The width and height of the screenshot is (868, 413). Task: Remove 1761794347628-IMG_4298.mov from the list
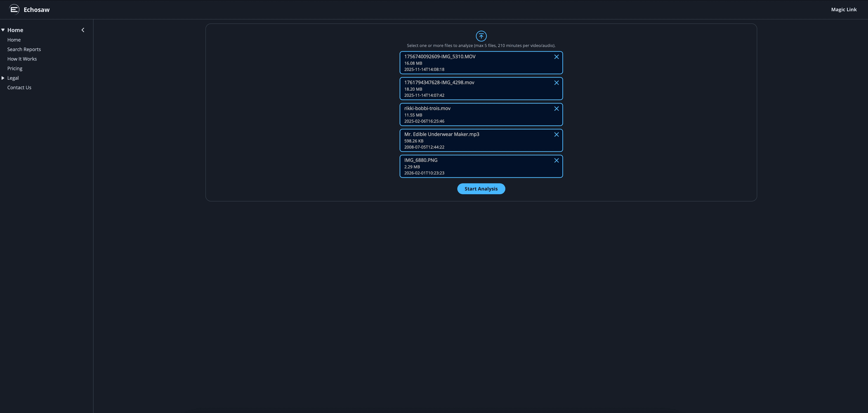(x=556, y=83)
